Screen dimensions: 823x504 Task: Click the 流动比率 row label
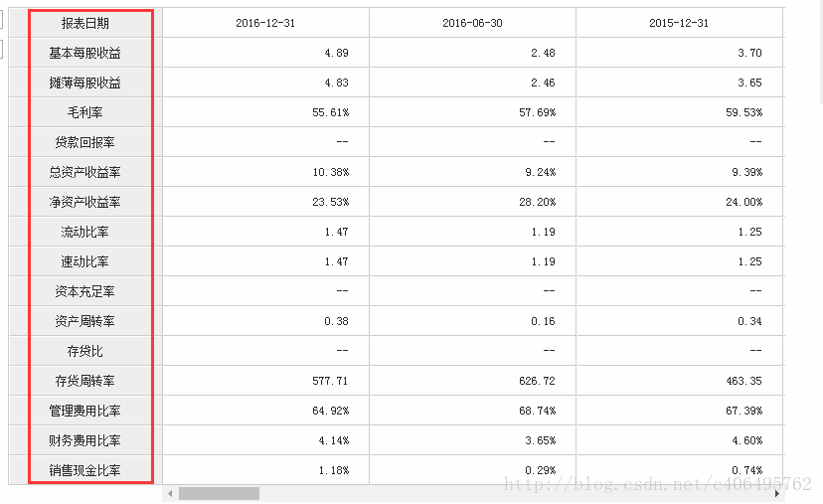[x=85, y=232]
